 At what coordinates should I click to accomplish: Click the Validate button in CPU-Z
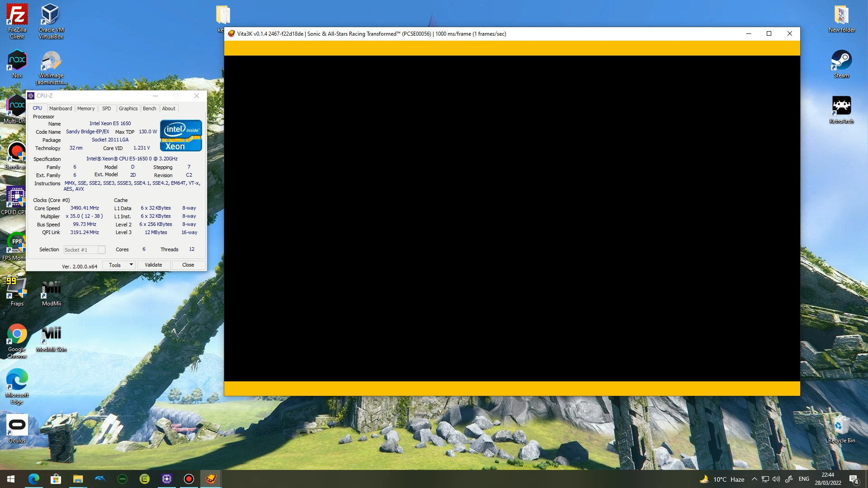(153, 265)
